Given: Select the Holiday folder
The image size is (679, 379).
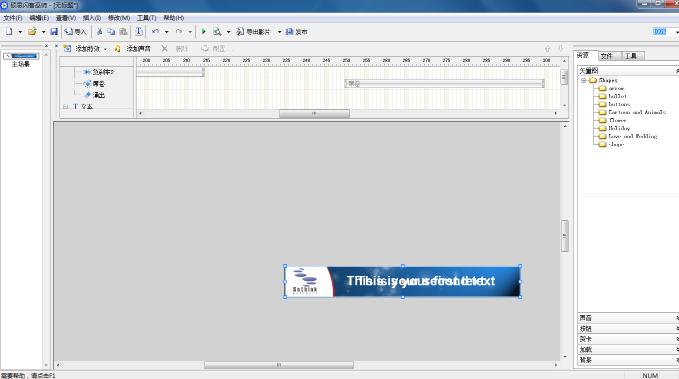Looking at the screenshot, I should (619, 128).
